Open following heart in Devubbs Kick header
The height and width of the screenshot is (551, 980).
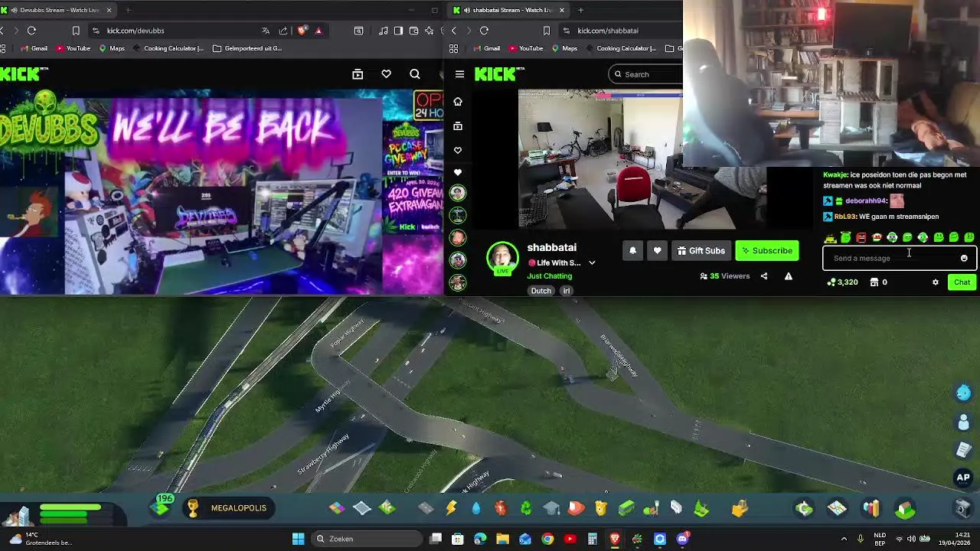coord(386,74)
